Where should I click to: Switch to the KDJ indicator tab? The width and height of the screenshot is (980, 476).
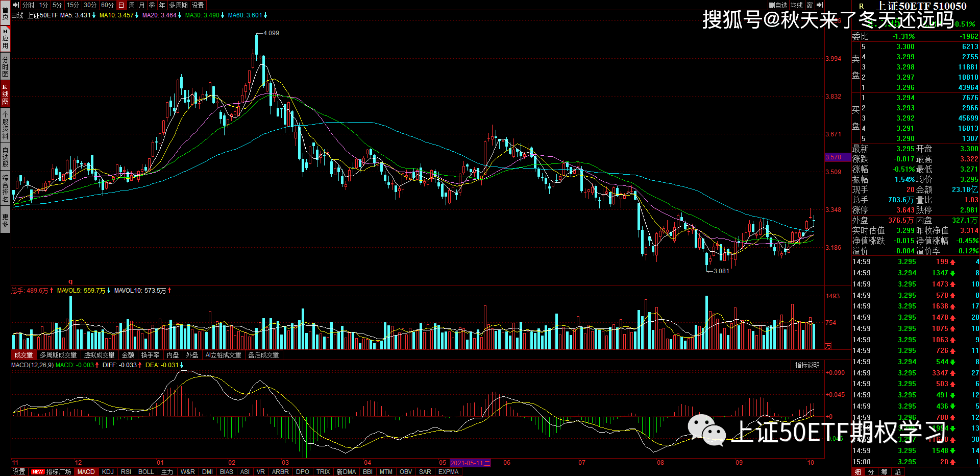coord(108,471)
